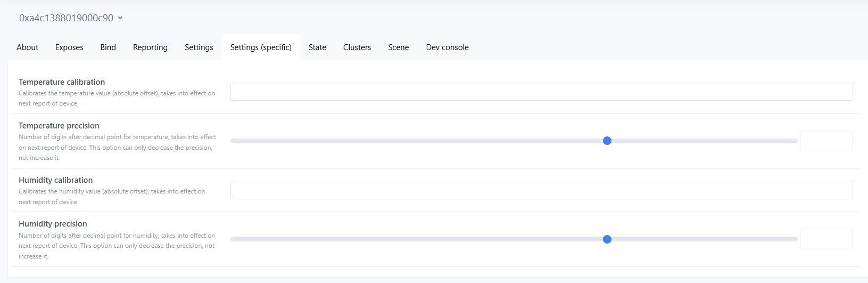
Task: Go to the Bind tab
Action: coord(108,47)
